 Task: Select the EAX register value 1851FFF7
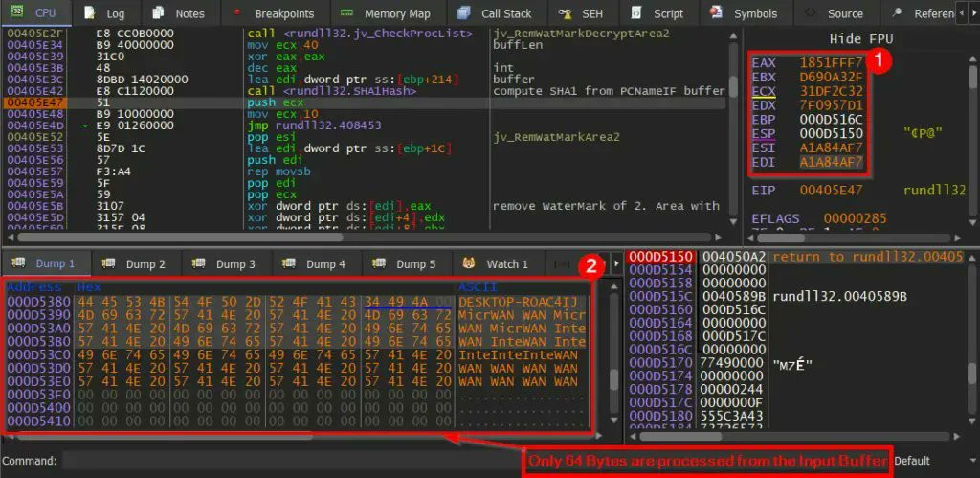pos(832,62)
